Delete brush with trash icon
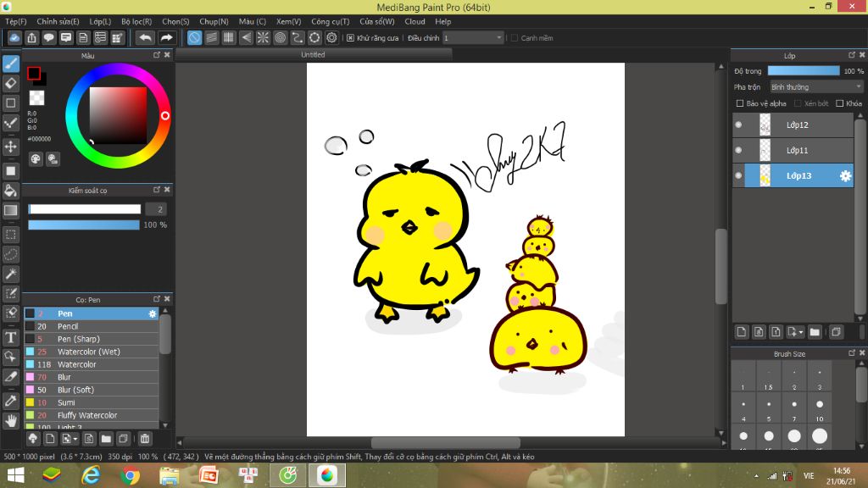This screenshot has height=488, width=868. coord(144,439)
